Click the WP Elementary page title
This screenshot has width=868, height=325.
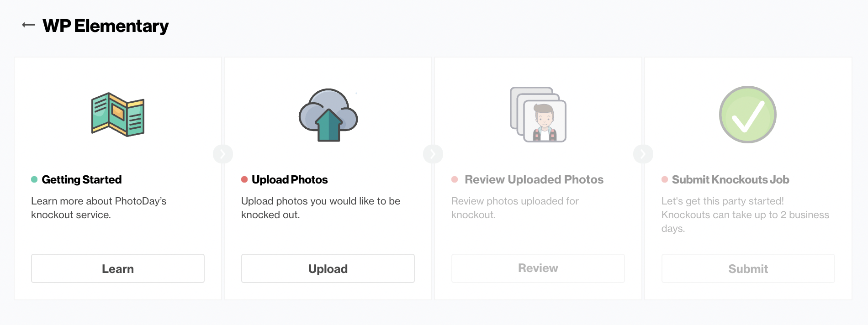[106, 26]
